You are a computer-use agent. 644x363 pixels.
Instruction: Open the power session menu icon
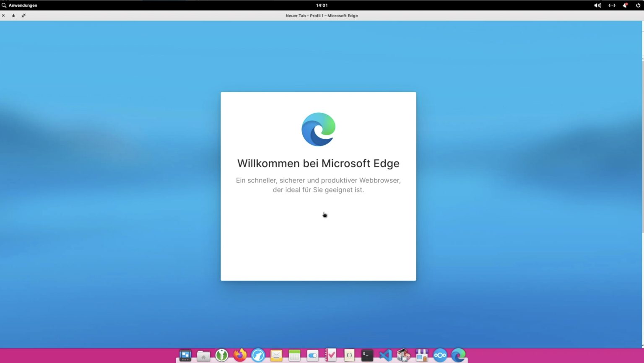coord(638,5)
